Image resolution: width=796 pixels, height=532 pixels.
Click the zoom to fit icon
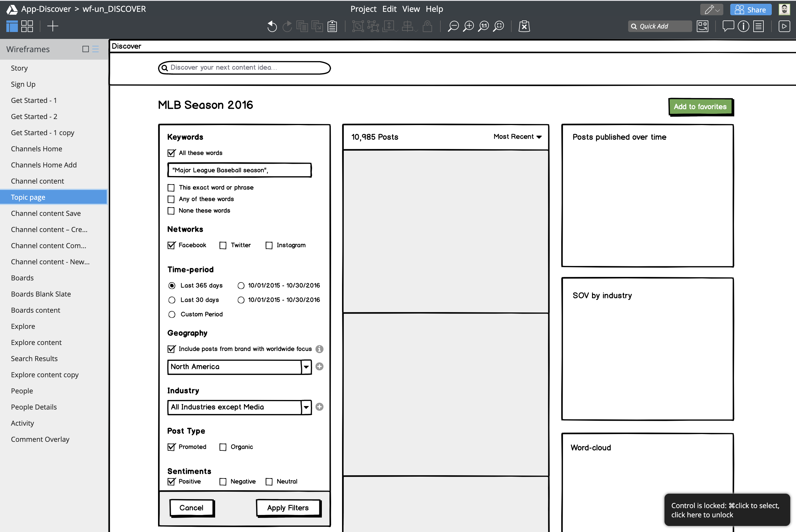[499, 26]
